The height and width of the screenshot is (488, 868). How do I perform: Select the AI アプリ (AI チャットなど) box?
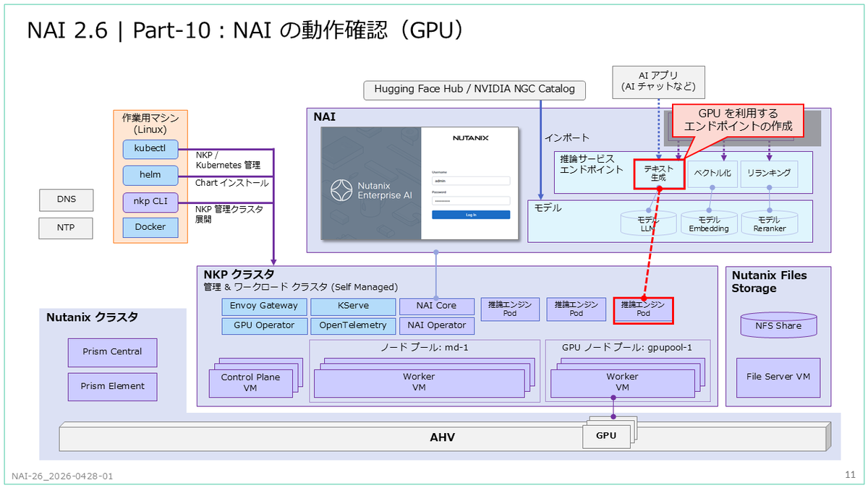click(658, 81)
